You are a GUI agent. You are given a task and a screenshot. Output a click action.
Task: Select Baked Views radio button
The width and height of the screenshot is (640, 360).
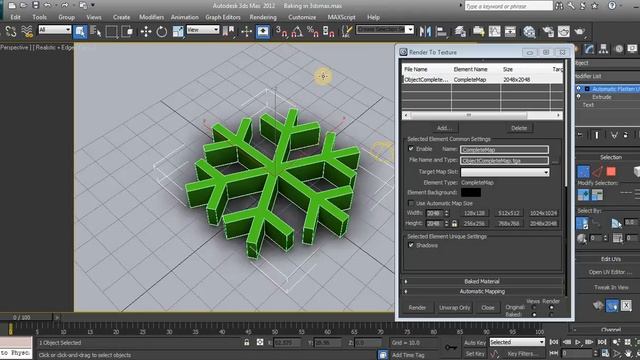click(534, 314)
